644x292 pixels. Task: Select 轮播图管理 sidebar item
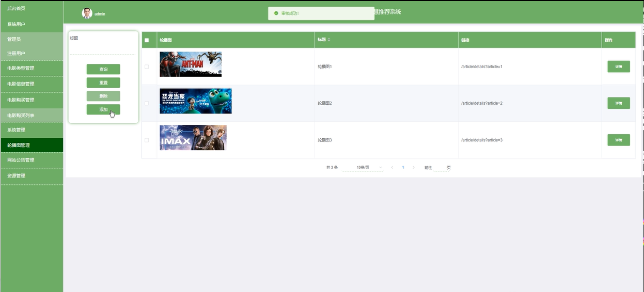point(32,145)
